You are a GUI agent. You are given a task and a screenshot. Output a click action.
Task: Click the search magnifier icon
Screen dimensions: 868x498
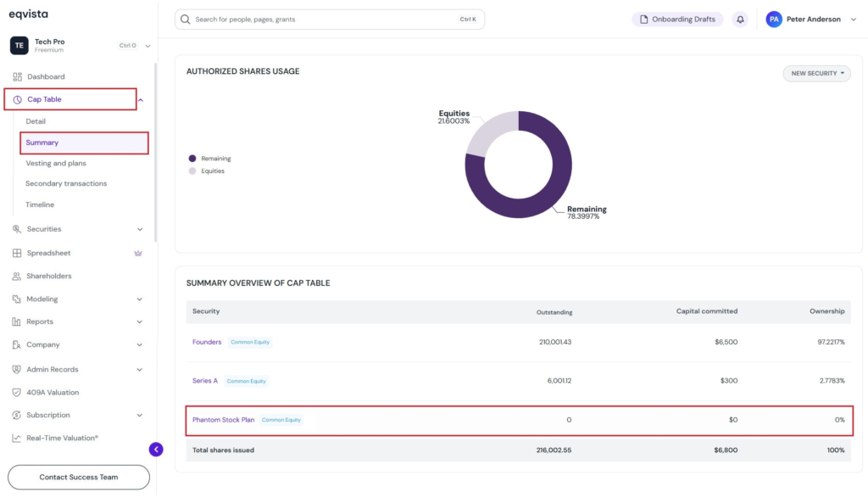[186, 20]
